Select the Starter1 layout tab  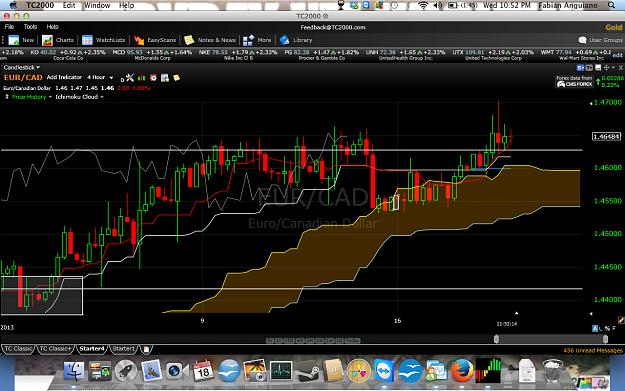(x=124, y=349)
